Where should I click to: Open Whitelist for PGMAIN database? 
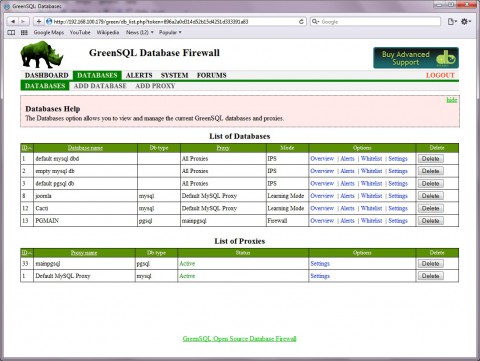tap(371, 221)
